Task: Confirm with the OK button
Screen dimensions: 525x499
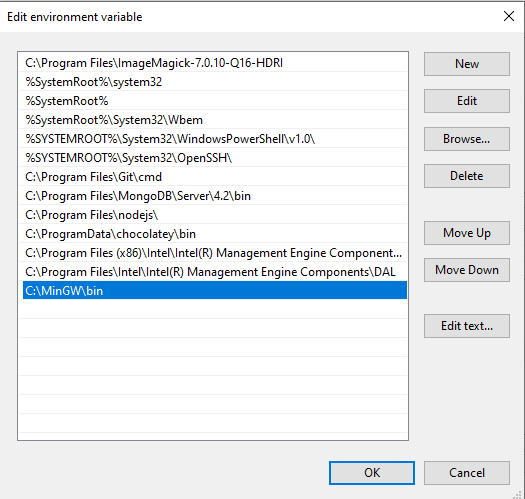Action: click(372, 473)
